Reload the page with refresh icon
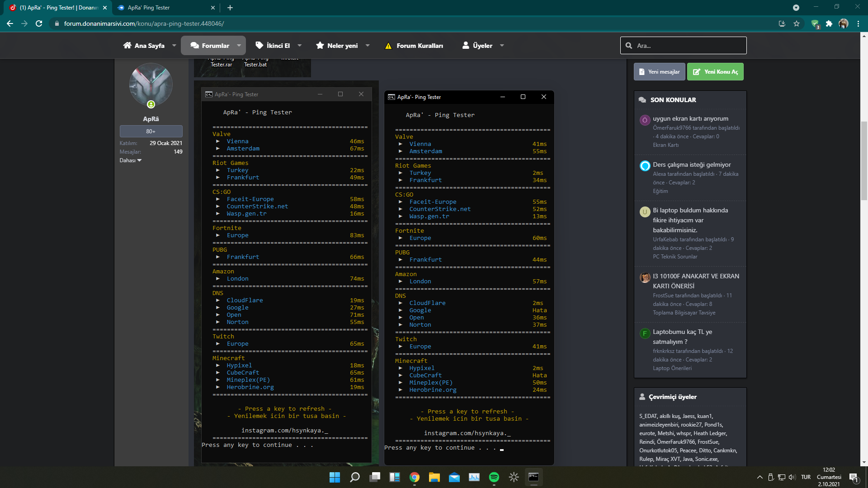This screenshot has height=488, width=868. (x=39, y=23)
